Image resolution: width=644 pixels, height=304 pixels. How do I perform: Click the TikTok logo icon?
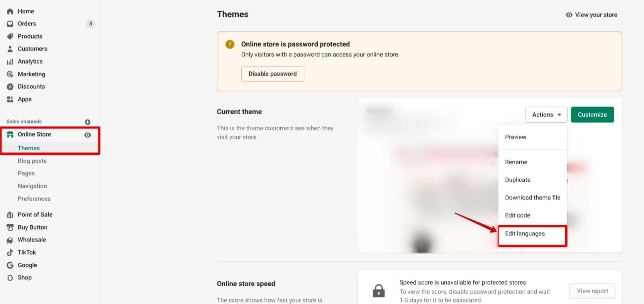10,253
